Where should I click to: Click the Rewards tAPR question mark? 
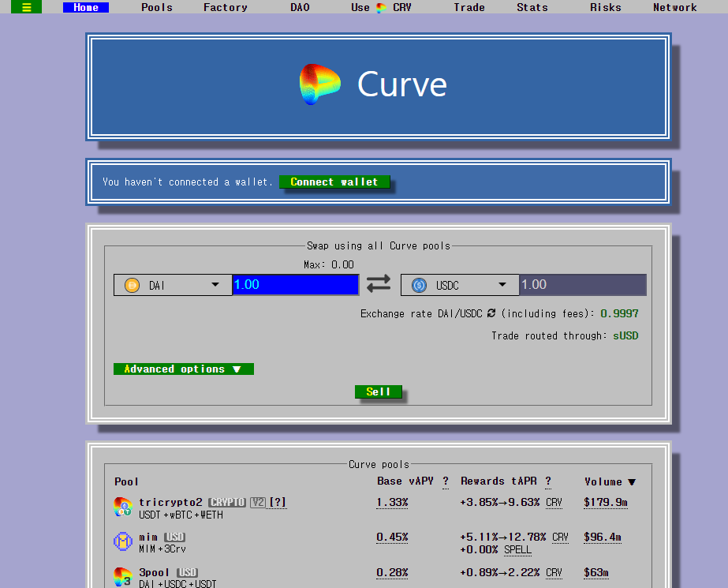coord(548,481)
